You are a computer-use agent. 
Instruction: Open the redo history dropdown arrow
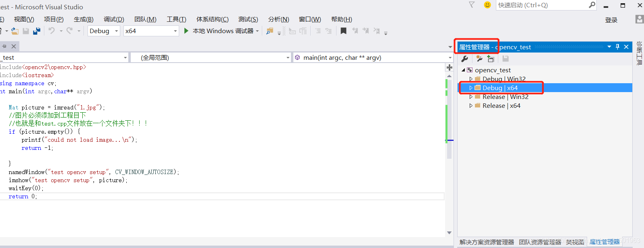79,31
